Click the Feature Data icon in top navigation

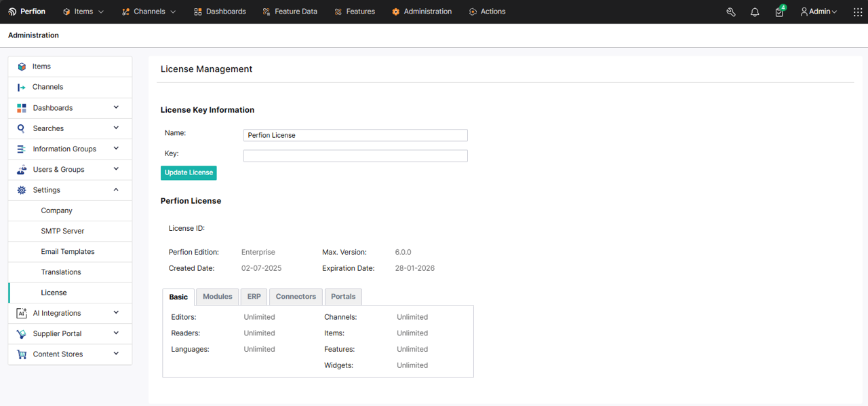coord(267,12)
